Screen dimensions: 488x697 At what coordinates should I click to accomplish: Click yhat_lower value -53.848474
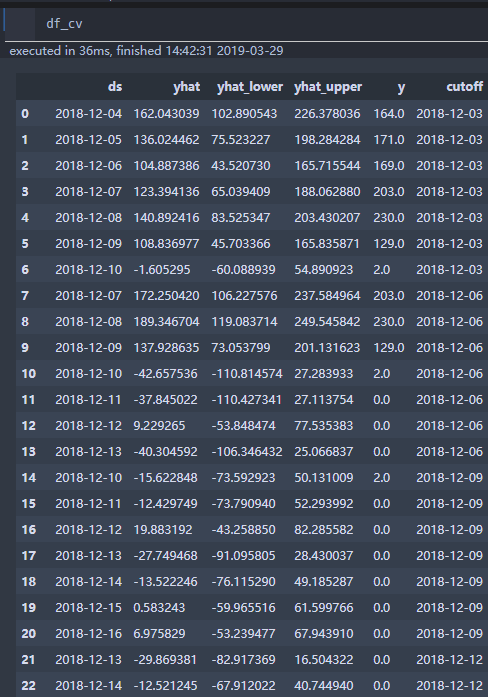243,426
